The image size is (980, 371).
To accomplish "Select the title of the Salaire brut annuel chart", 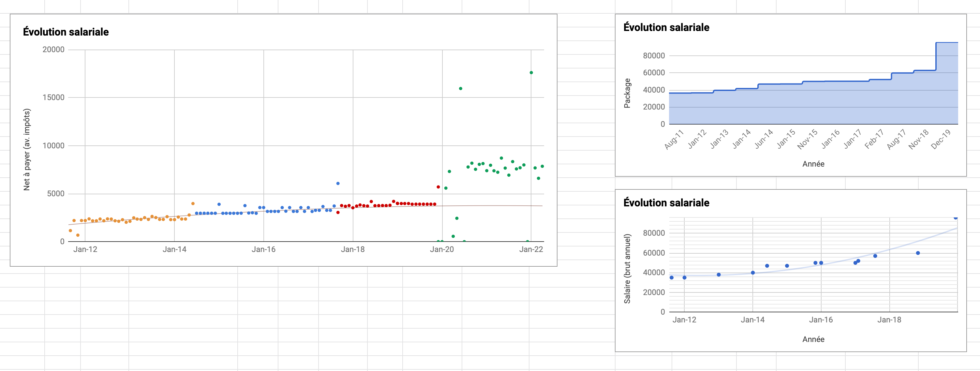I will tap(666, 203).
